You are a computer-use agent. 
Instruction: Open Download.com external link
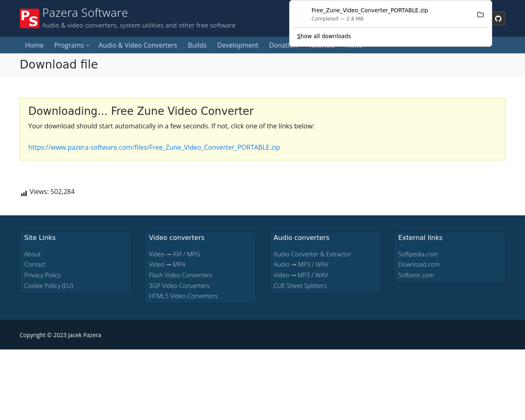click(x=419, y=265)
